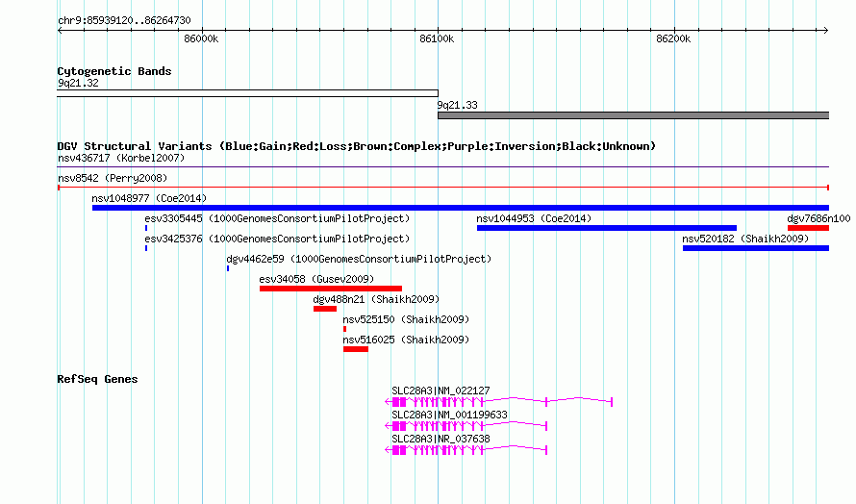Click the 86000k ruler tick label
856x504 pixels.
tap(201, 38)
